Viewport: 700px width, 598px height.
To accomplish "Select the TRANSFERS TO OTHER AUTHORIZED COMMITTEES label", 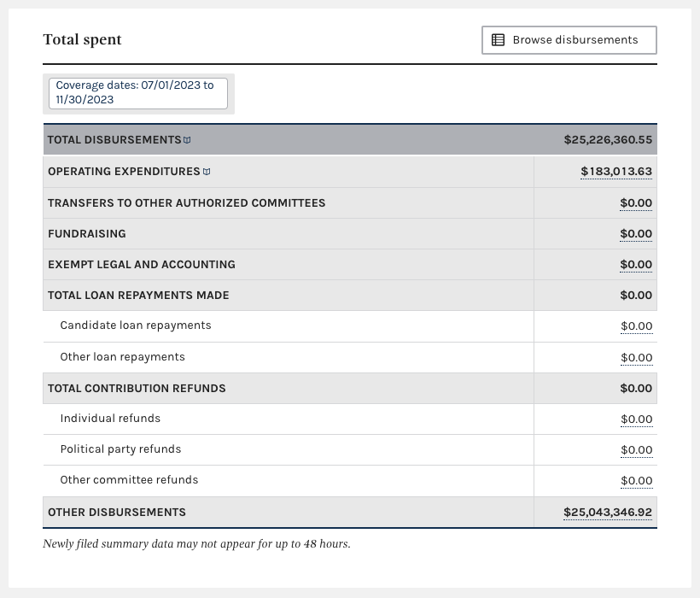I will pyautogui.click(x=187, y=203).
